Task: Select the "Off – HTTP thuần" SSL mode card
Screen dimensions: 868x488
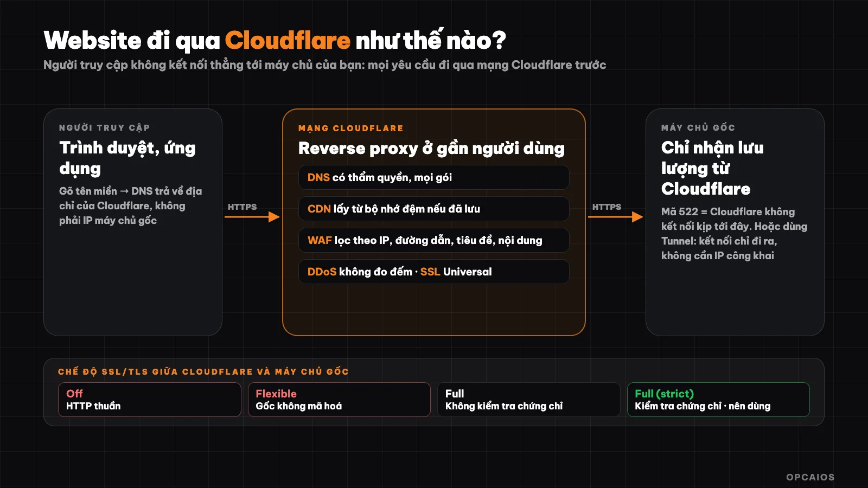Action: click(150, 400)
